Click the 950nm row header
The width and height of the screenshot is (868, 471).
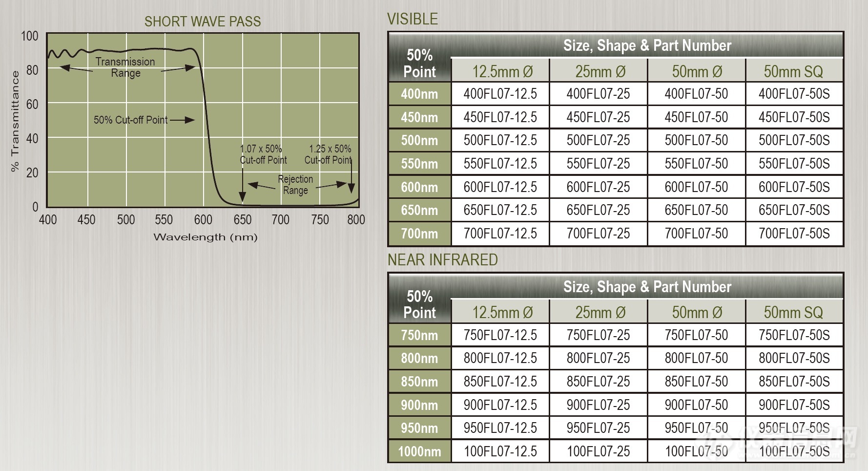(x=419, y=428)
